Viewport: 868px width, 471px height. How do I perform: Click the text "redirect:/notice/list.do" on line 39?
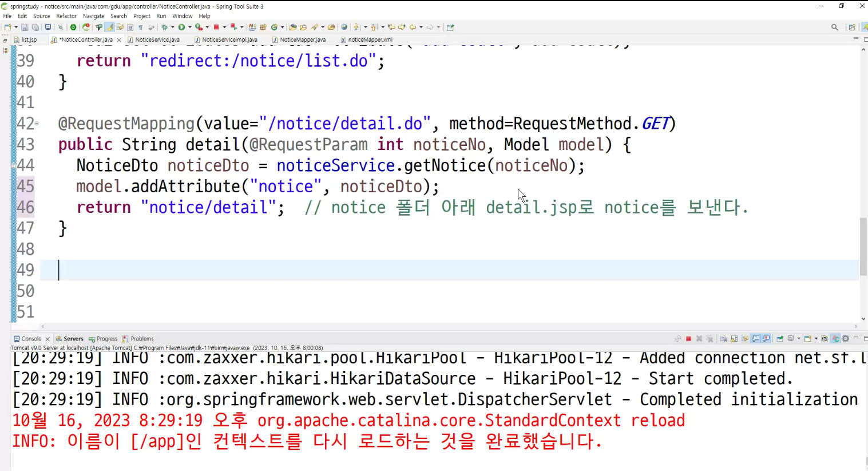click(258, 61)
